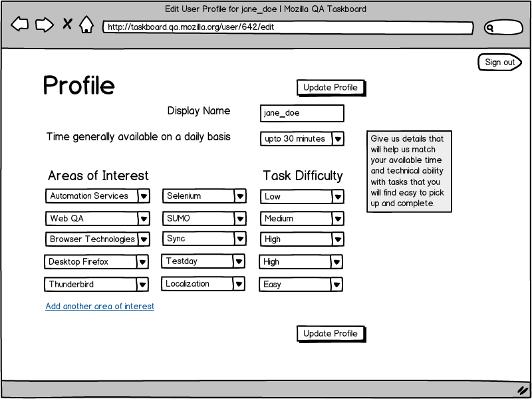Click the Display Name input field
The width and height of the screenshot is (532, 399).
tap(303, 113)
